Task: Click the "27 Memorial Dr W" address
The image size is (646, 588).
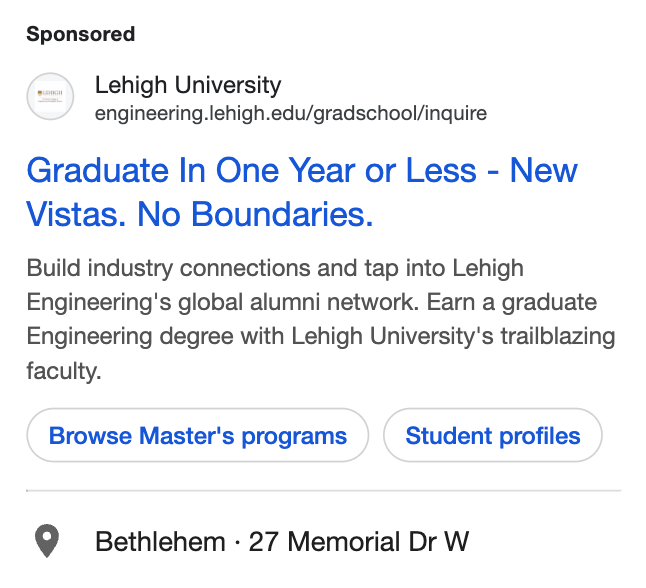Action: point(359,543)
